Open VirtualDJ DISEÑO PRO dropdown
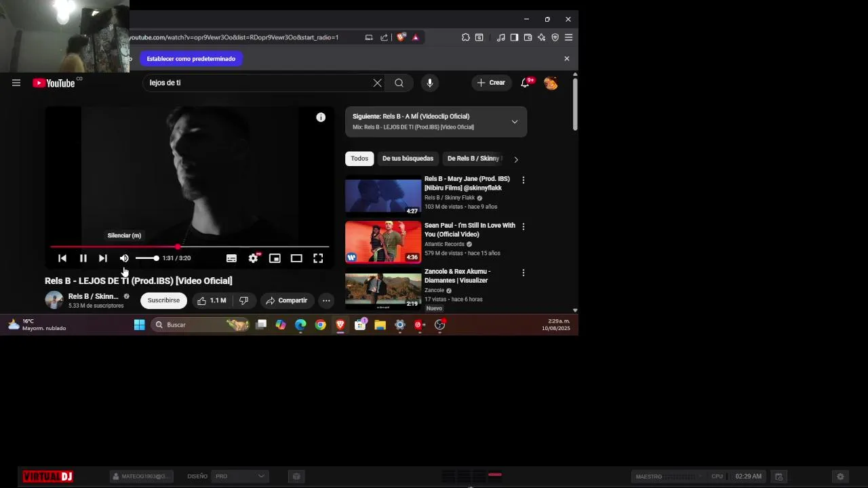The height and width of the screenshot is (488, 868). [x=239, y=476]
